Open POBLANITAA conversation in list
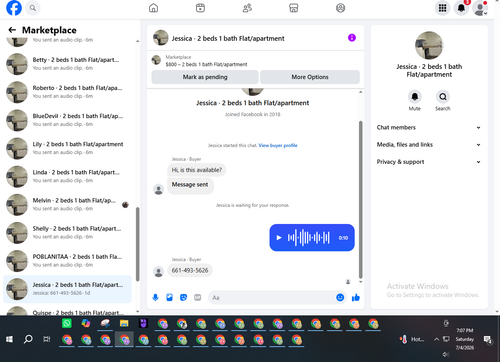The width and height of the screenshot is (500, 362). [x=67, y=261]
